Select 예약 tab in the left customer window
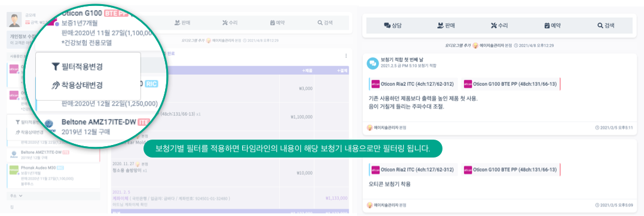Screen dimensions: 644x216 tap(277, 23)
